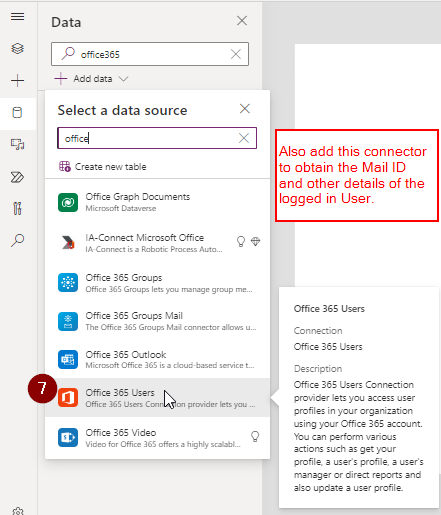This screenshot has height=515, width=441.
Task: Clear the office365 search field in the Data panel
Action: pos(236,54)
